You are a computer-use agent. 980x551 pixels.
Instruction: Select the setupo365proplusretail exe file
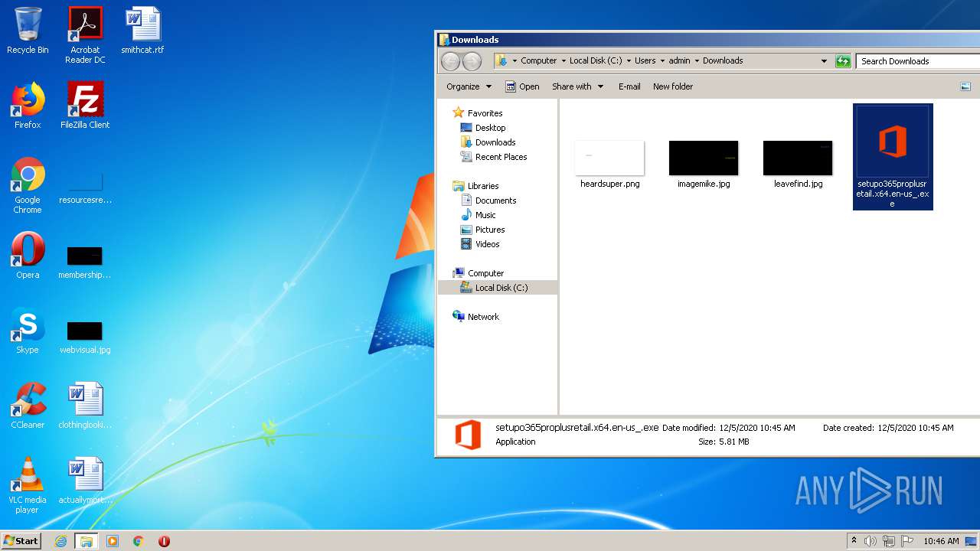click(893, 157)
